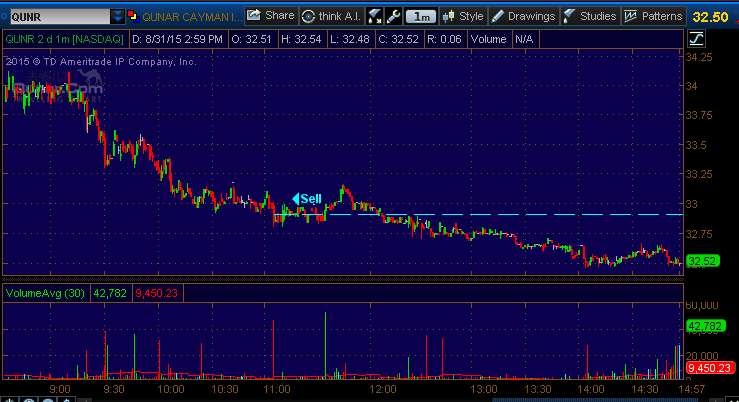Click the Share button in toolbar
The width and height of the screenshot is (739, 402).
coord(270,16)
